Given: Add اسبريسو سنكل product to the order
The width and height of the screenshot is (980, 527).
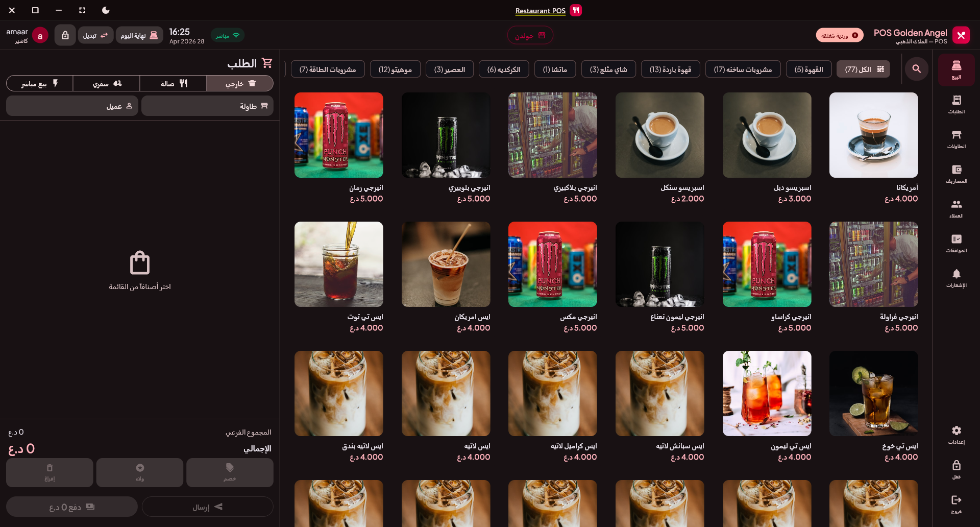Looking at the screenshot, I should [x=660, y=149].
